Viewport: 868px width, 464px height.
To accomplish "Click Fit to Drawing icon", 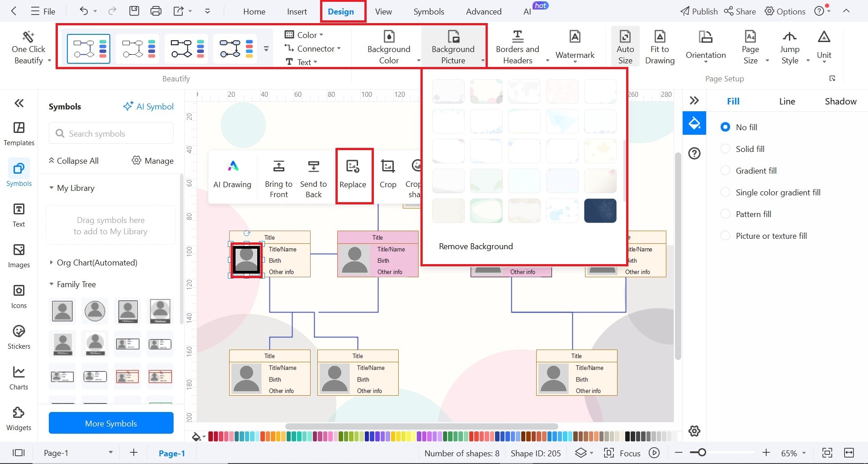I will [660, 47].
